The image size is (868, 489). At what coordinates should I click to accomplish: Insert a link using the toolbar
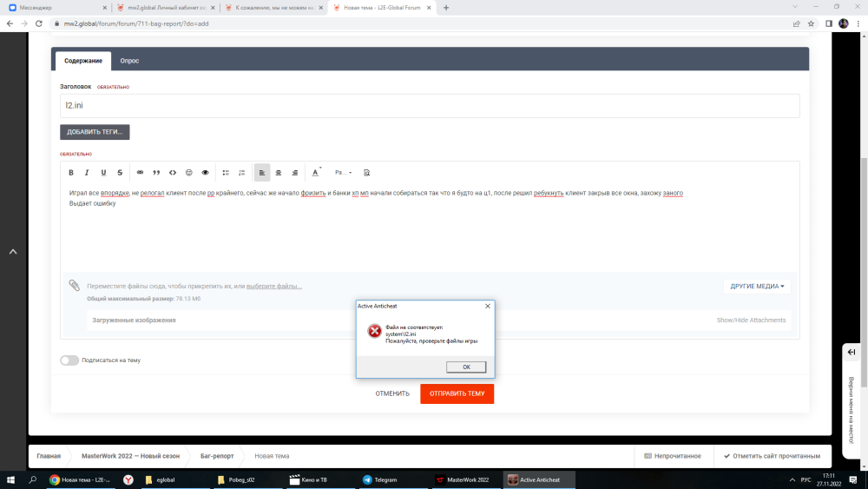(140, 173)
